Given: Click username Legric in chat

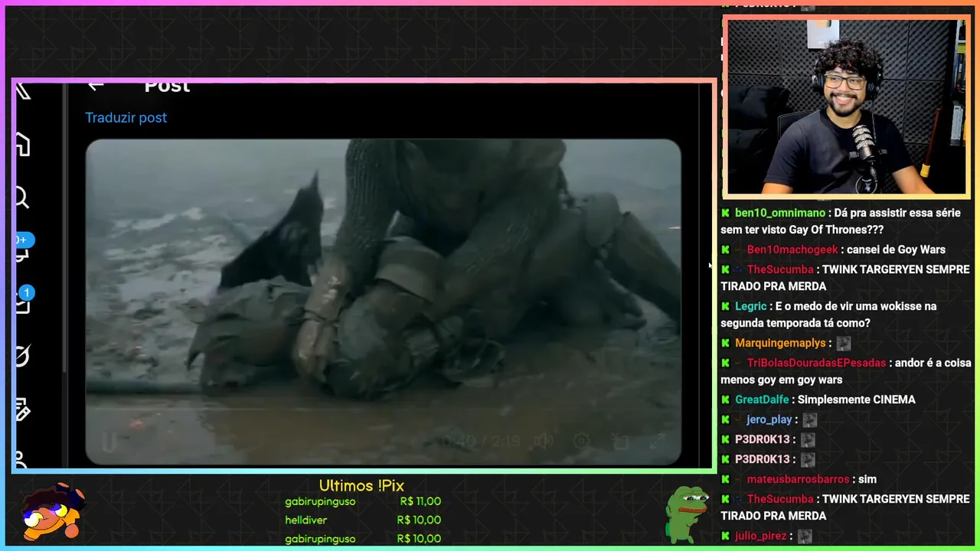Looking at the screenshot, I should click(750, 306).
